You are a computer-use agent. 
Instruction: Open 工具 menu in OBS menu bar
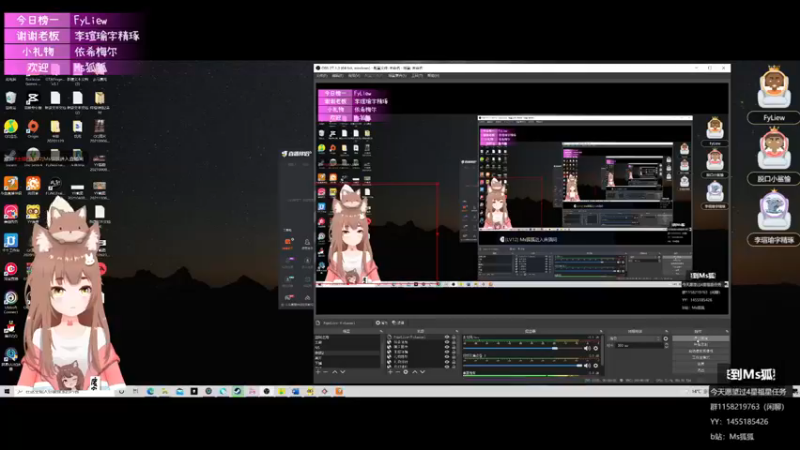[417, 76]
